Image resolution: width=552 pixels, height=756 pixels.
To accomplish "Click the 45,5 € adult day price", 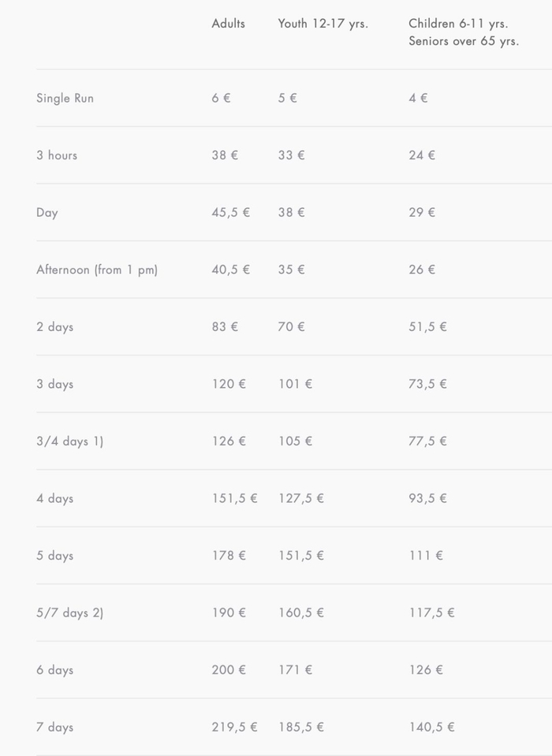I will click(230, 213).
